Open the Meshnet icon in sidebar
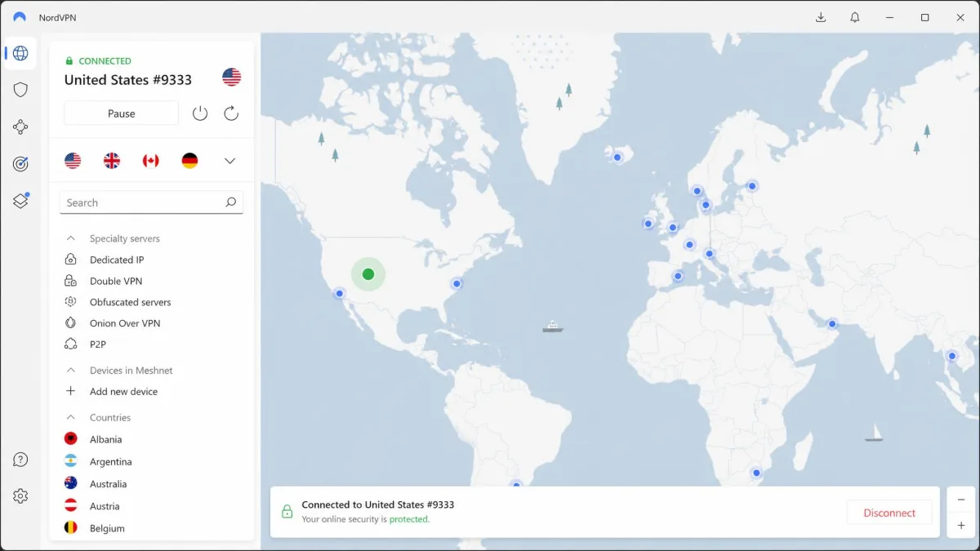Viewport: 980px width, 551px height. pyautogui.click(x=20, y=127)
